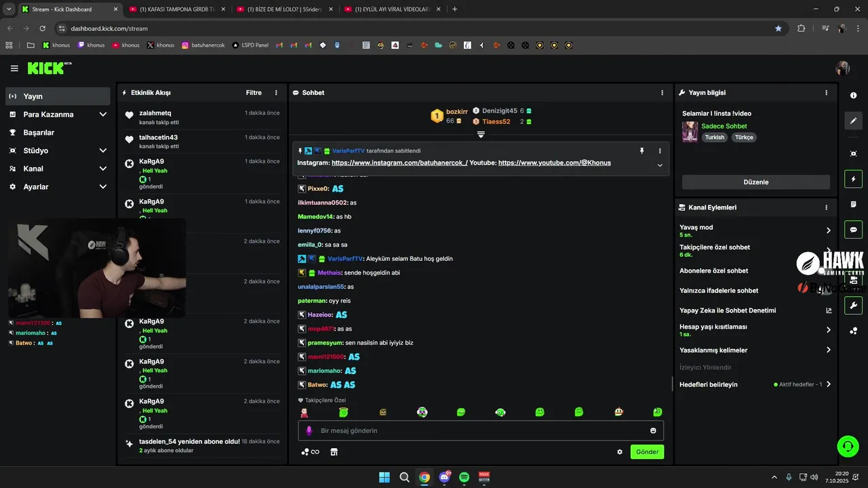
Task: Open Yayın bilgisi panel three-dots menu
Action: pos(826,93)
